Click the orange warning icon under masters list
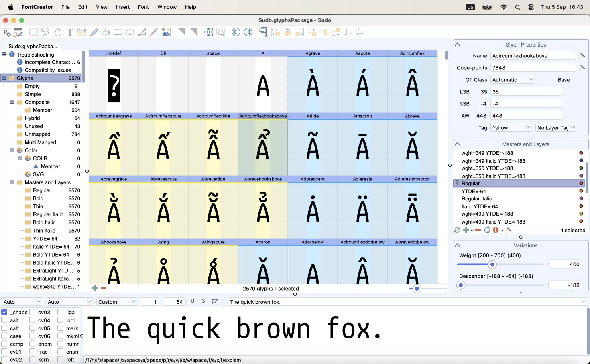 point(496,230)
